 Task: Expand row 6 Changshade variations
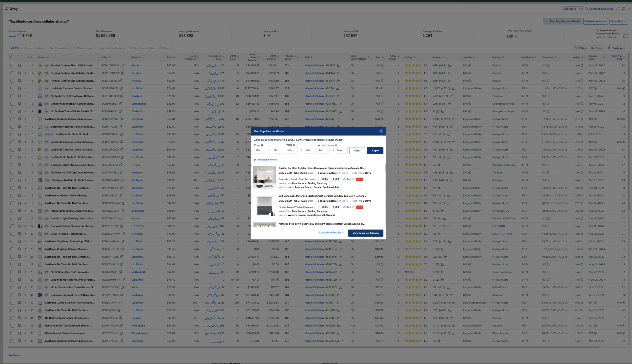point(25,104)
